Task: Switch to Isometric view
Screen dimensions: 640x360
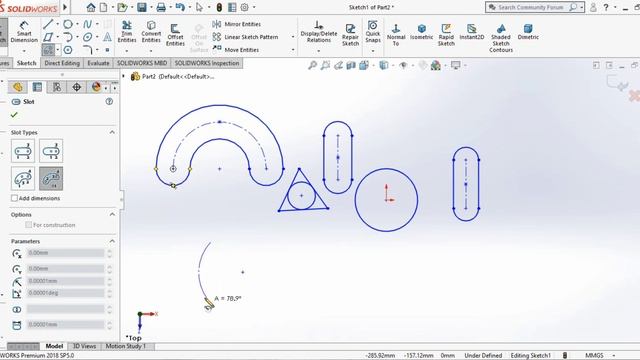Action: [x=421, y=31]
